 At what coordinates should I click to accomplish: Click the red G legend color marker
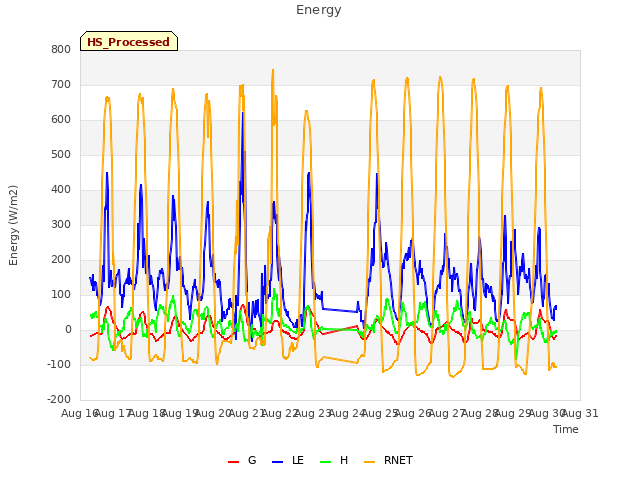point(233,462)
